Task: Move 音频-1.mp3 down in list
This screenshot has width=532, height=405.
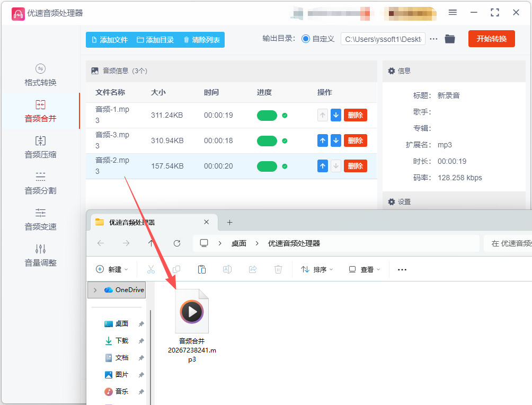Action: (x=336, y=115)
